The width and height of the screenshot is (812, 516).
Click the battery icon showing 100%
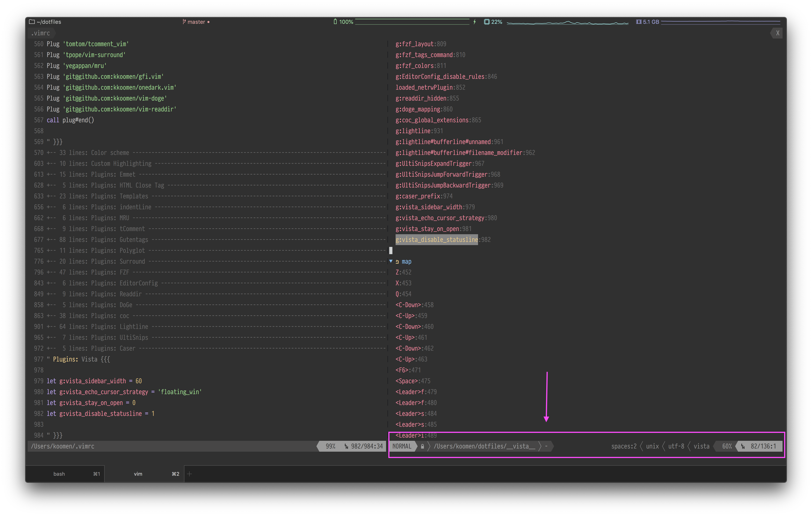[335, 22]
